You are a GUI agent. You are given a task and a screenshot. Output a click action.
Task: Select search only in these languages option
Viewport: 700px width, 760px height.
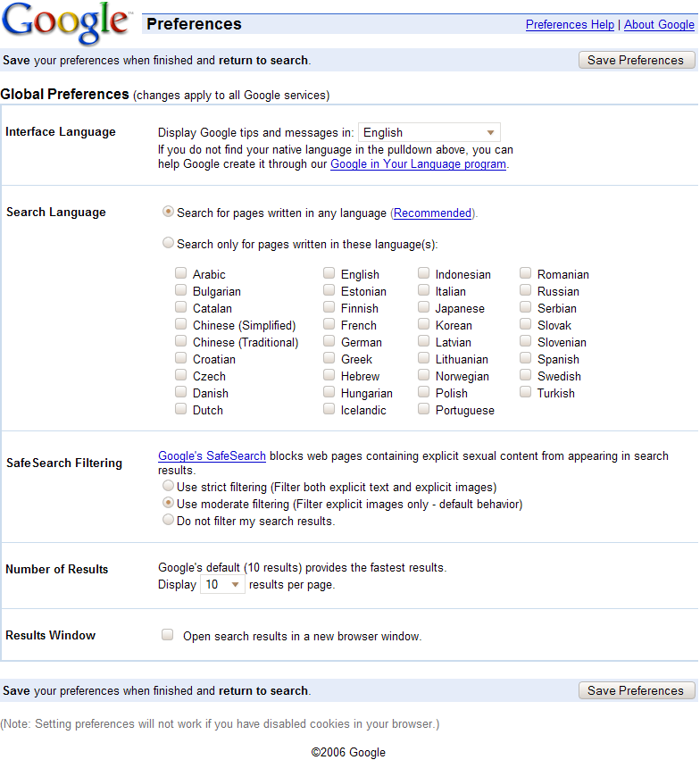coord(168,243)
